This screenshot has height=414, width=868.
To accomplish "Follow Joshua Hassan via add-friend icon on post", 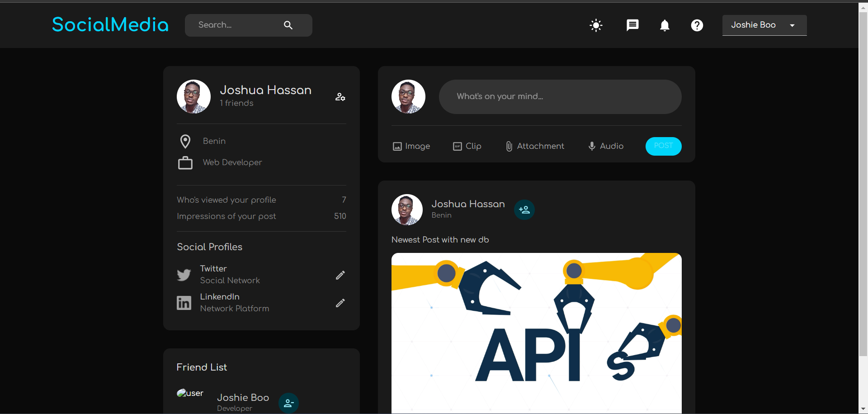I will click(x=524, y=209).
